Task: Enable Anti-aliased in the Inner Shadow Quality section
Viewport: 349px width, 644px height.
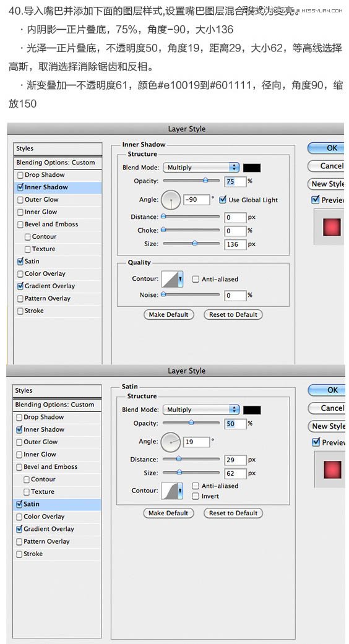Action: point(196,279)
